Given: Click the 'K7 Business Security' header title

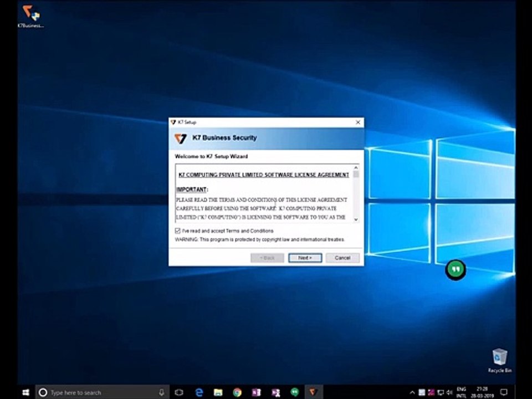Looking at the screenshot, I should click(224, 138).
